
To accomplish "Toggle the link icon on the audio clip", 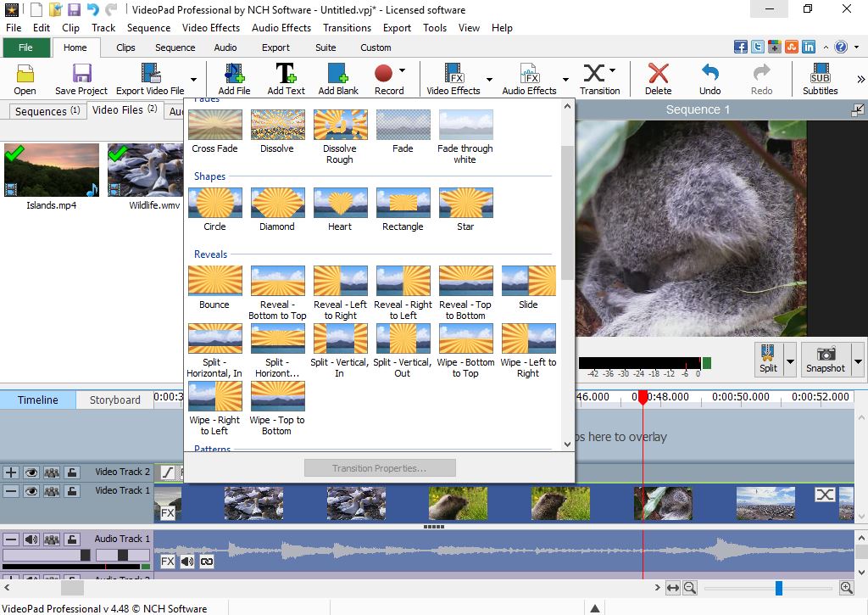I will (207, 562).
